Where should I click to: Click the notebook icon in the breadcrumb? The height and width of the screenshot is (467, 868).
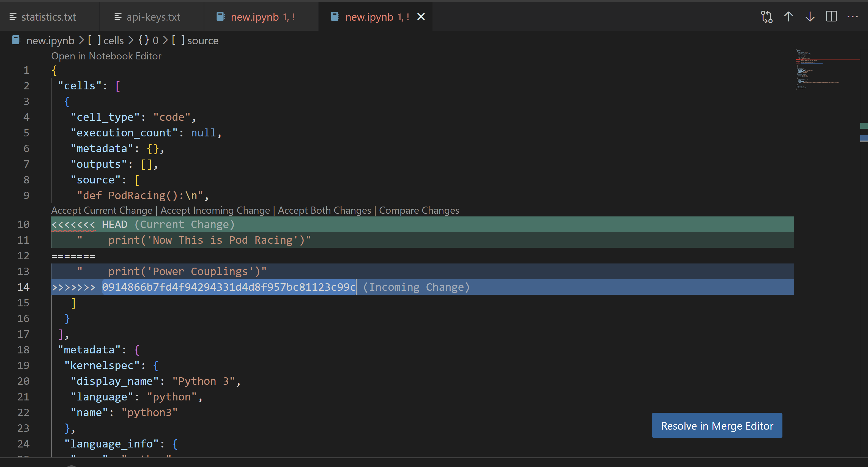tap(16, 40)
